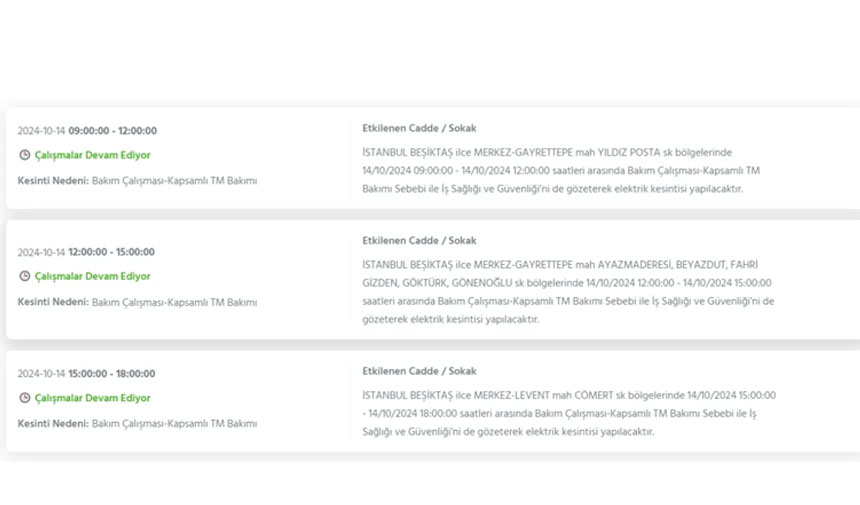Click "Bakım Çalışması-Kapsamlı TM Bakımı" reason in third card
The width and height of the screenshot is (860, 505).
pyautogui.click(x=174, y=424)
